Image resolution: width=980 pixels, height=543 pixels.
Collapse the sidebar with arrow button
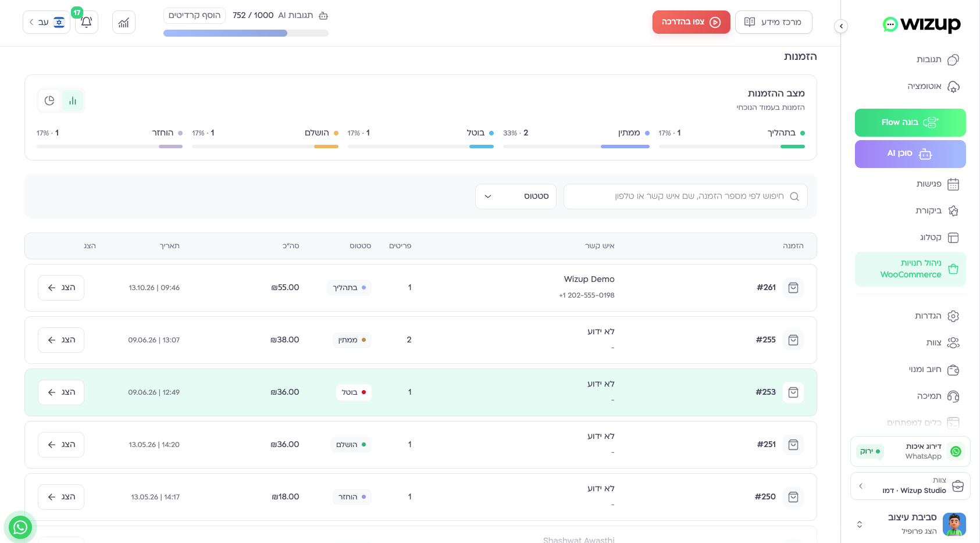[x=841, y=26]
